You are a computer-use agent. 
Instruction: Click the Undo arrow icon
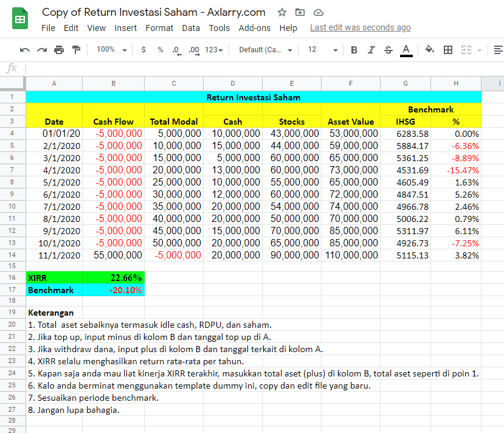tap(24, 50)
